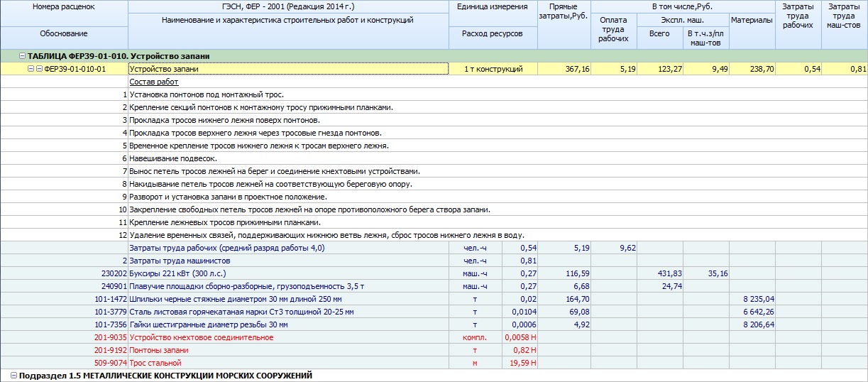This screenshot has width=868, height=382.
Task: Click the 'Состав работ' underlined heading
Action: pyautogui.click(x=154, y=82)
